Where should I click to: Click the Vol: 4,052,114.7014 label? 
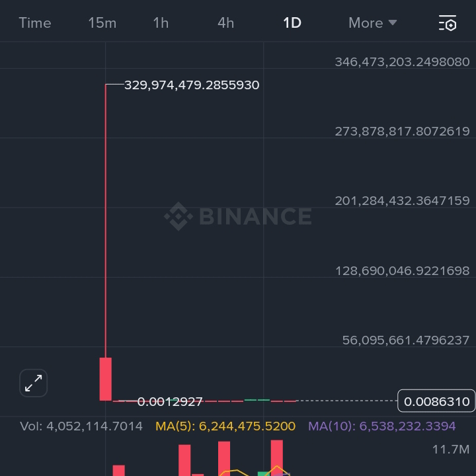81,426
